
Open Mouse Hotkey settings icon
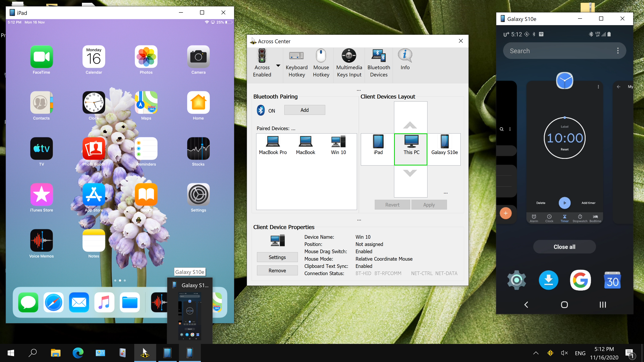[321, 56]
